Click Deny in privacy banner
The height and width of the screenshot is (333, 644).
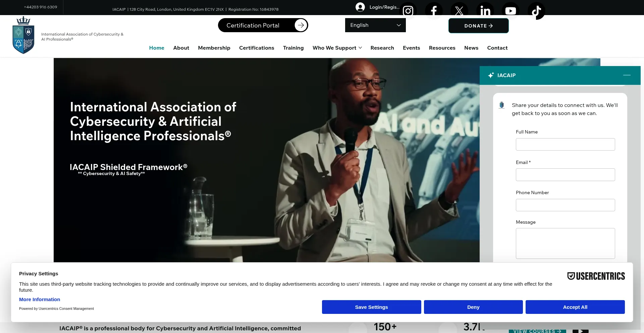(473, 307)
